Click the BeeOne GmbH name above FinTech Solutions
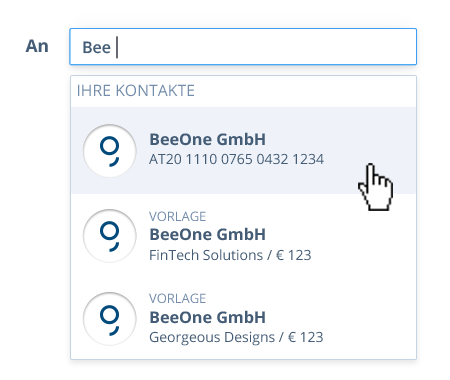The image size is (450, 380). [x=207, y=234]
